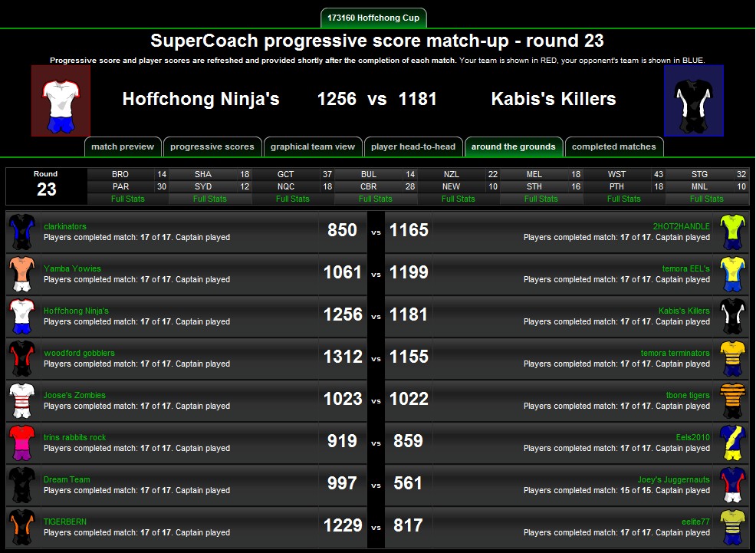
Task: Click the large Hoffchong Ninja's jersey on red background
Action: [x=61, y=100]
